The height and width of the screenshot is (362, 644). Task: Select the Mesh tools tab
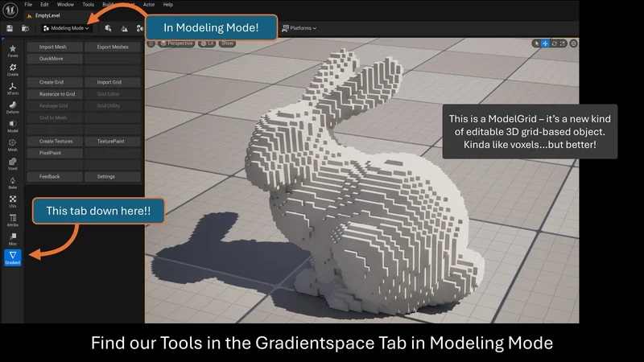13,146
